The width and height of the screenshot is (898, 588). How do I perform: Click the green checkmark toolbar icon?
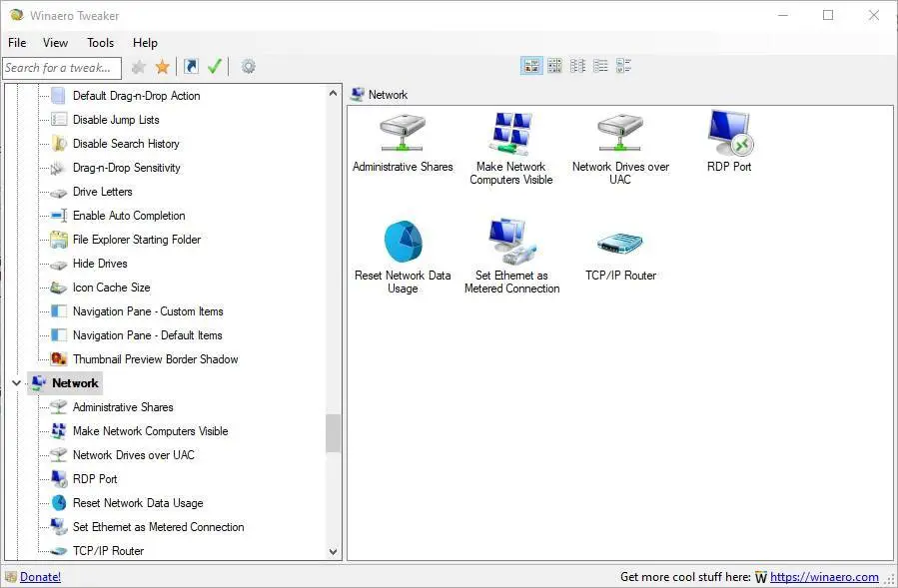215,67
